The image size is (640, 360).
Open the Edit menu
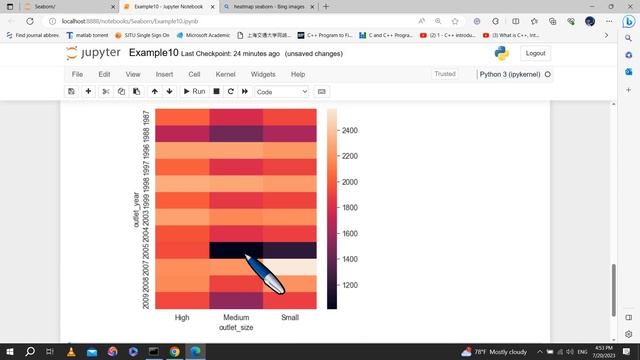[104, 74]
